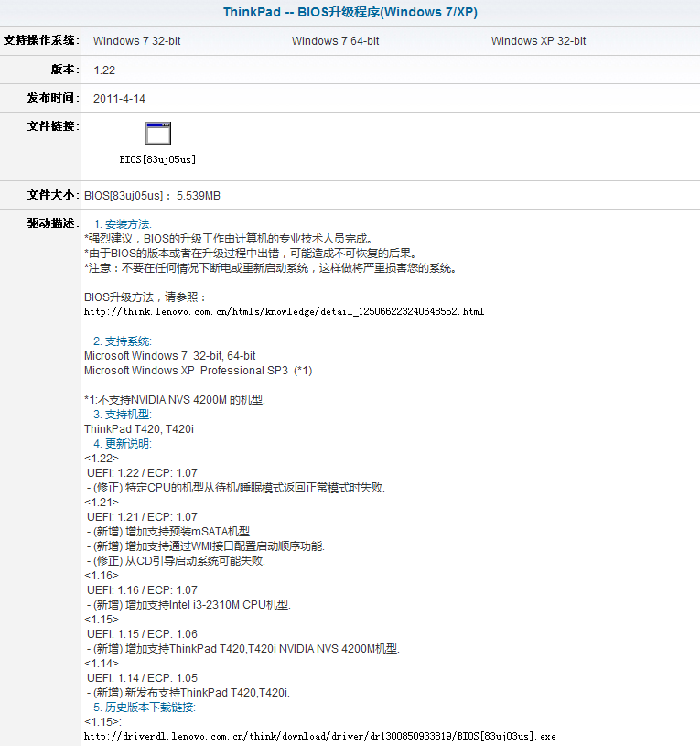Click the 预装mSATA机型 changelog line
The height and width of the screenshot is (746, 700).
coord(169,532)
